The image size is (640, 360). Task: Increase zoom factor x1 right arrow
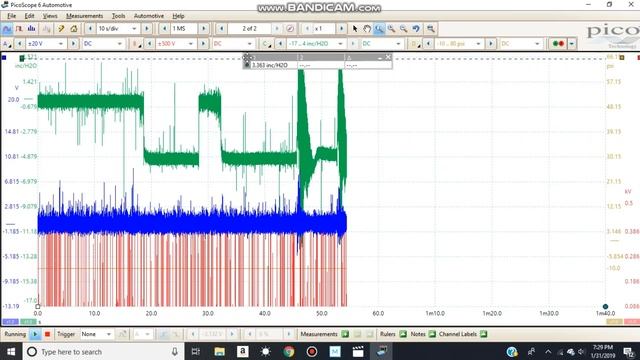click(x=341, y=29)
